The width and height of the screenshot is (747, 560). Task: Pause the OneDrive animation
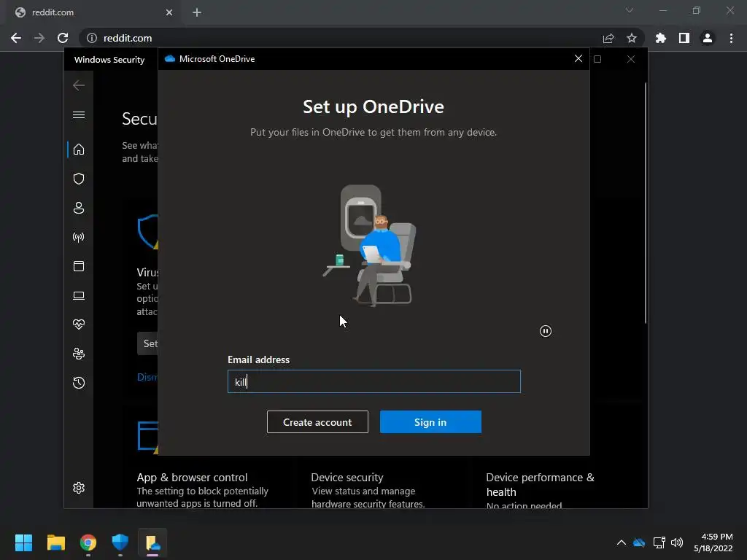[x=546, y=331]
